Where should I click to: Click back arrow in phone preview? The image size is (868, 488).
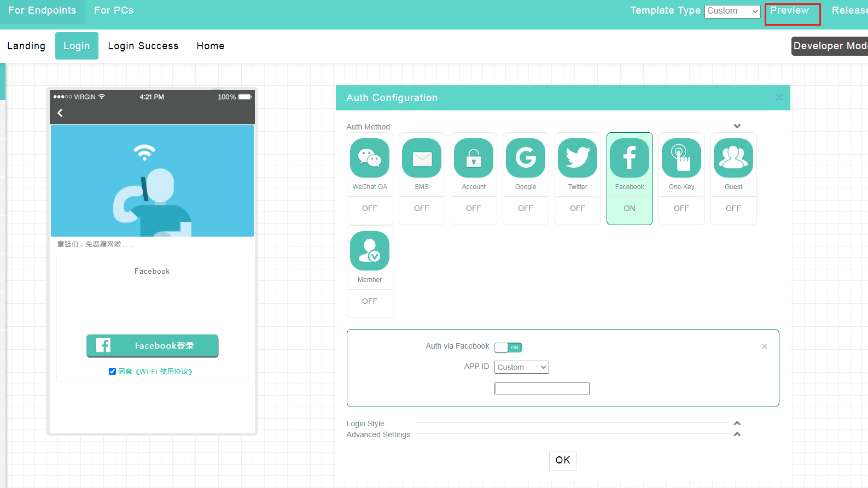pyautogui.click(x=60, y=113)
